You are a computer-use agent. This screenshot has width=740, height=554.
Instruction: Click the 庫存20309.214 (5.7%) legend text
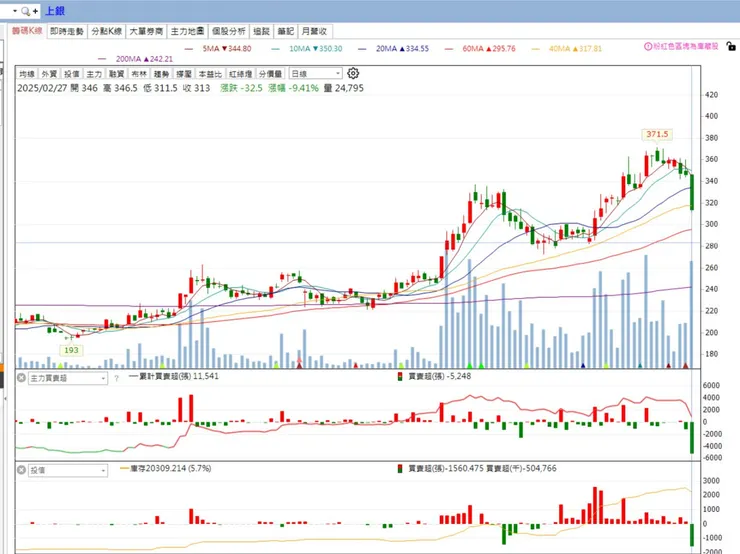(x=166, y=468)
